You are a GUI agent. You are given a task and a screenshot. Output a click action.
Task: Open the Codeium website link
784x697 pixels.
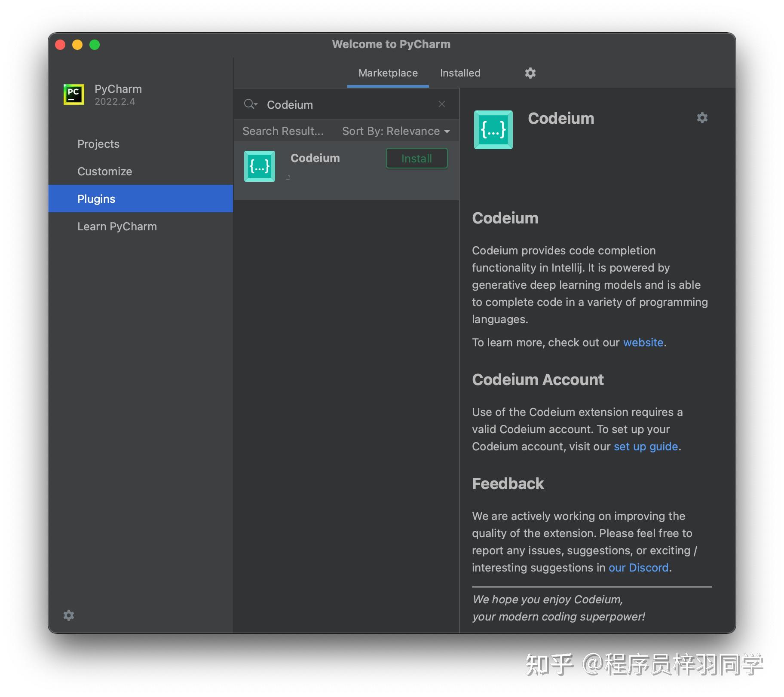point(643,342)
